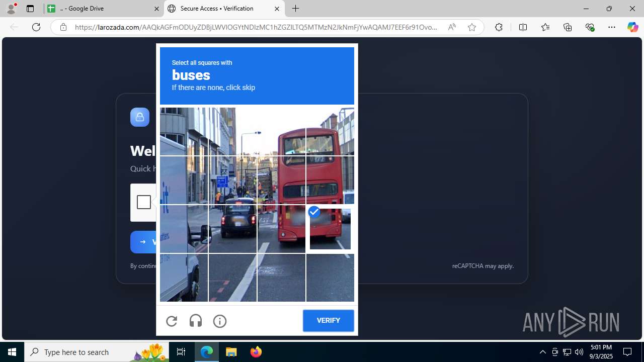644x362 pixels.
Task: Launch Firefox from the taskbar
Action: point(256,352)
